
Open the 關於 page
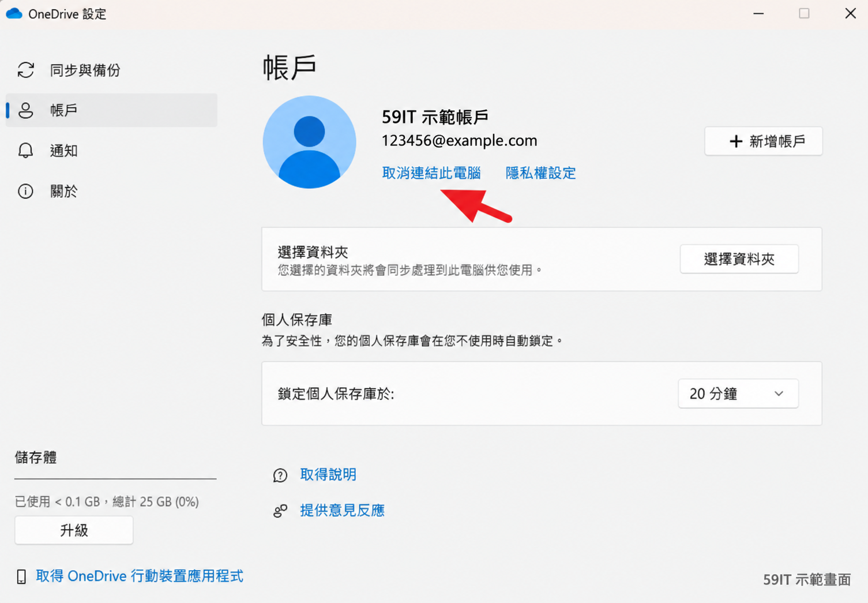click(x=111, y=191)
